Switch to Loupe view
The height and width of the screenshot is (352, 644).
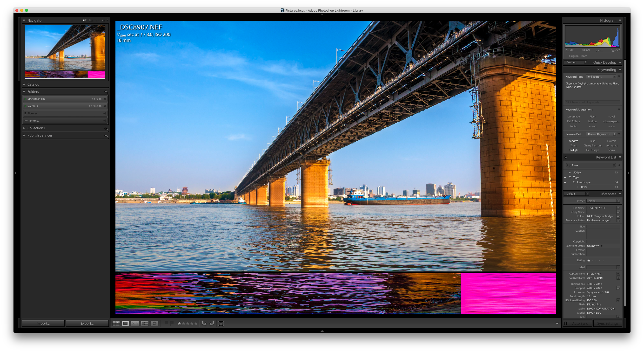point(126,324)
